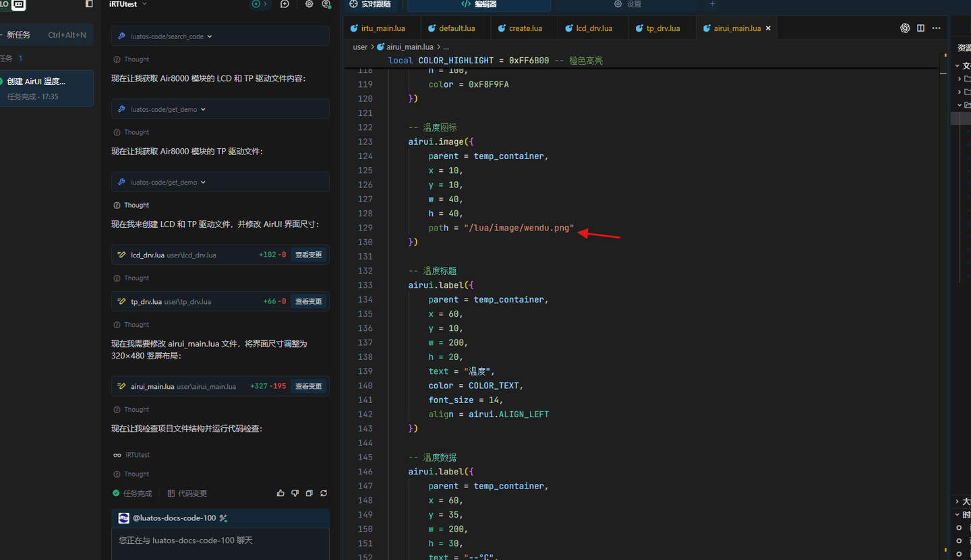
Task: Add a new top tab with plus
Action: click(712, 4)
